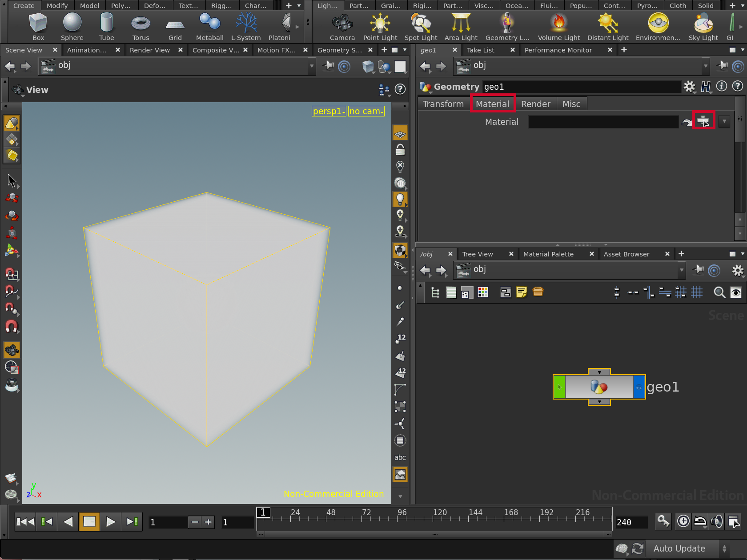The height and width of the screenshot is (560, 747).
Task: Open the material chooser icon
Action: 703,121
